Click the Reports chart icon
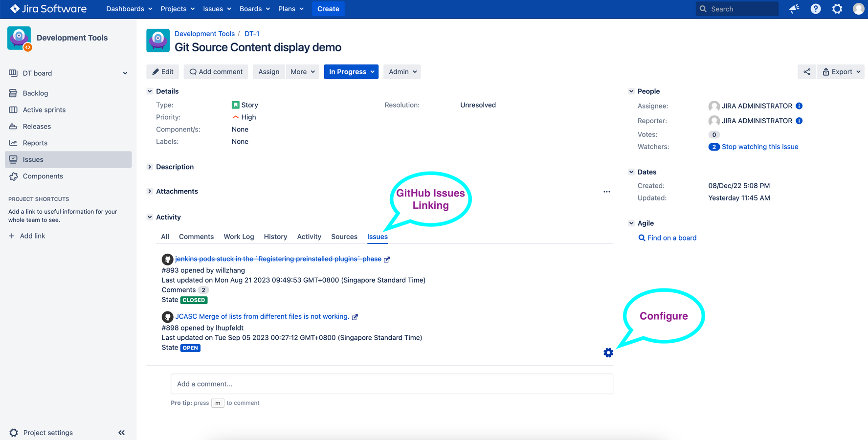Image resolution: width=868 pixels, height=440 pixels. point(13,143)
